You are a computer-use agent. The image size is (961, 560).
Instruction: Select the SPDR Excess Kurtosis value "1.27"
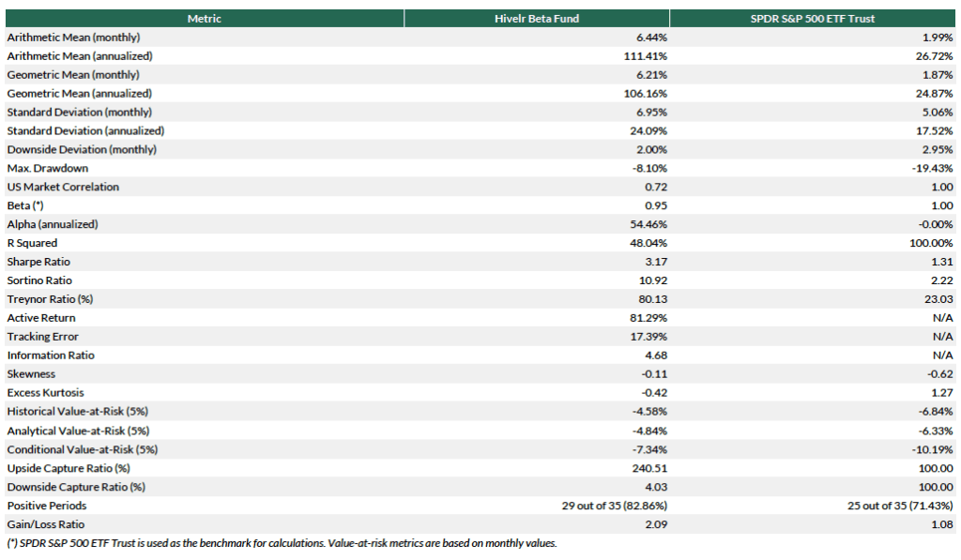(x=942, y=393)
